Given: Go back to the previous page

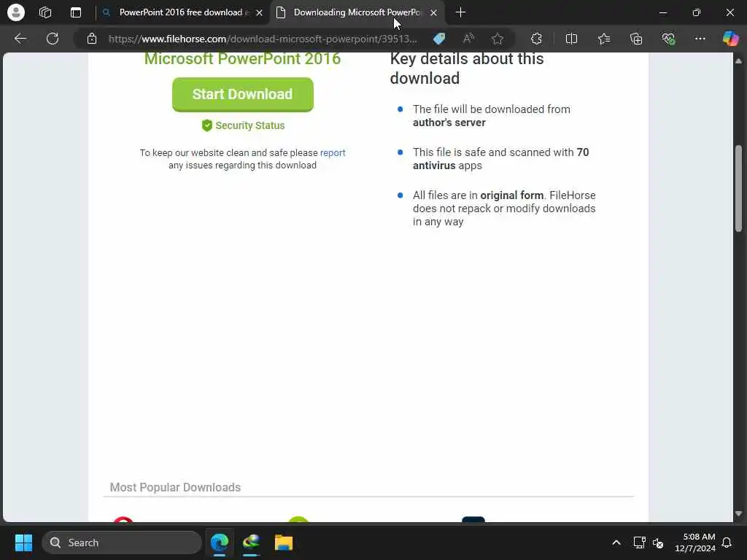Looking at the screenshot, I should 20,39.
